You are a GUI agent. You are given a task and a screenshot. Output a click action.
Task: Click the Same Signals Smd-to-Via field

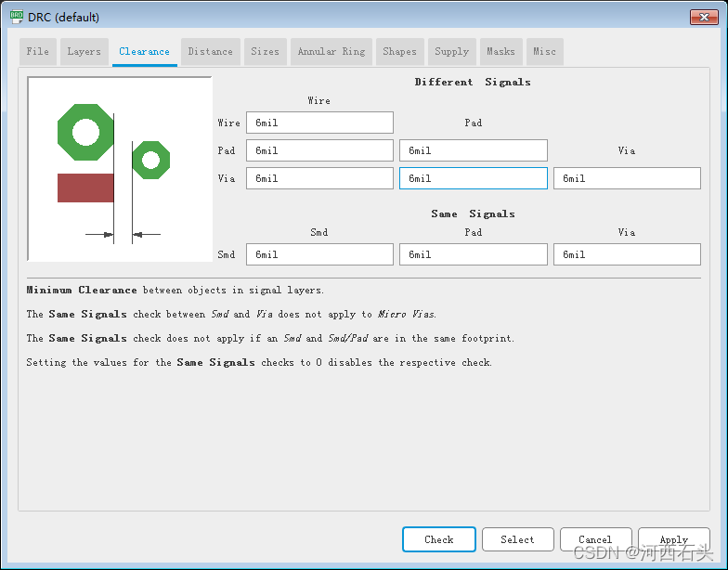coord(628,254)
